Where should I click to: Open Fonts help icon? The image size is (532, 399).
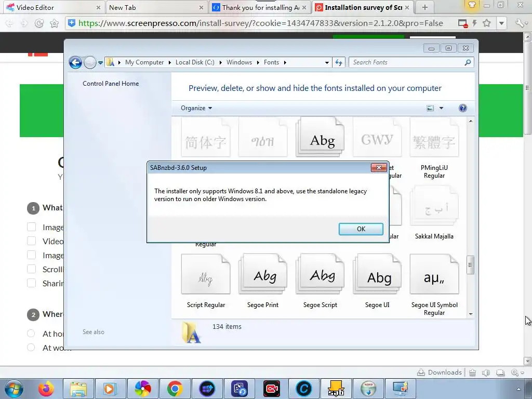tap(462, 108)
